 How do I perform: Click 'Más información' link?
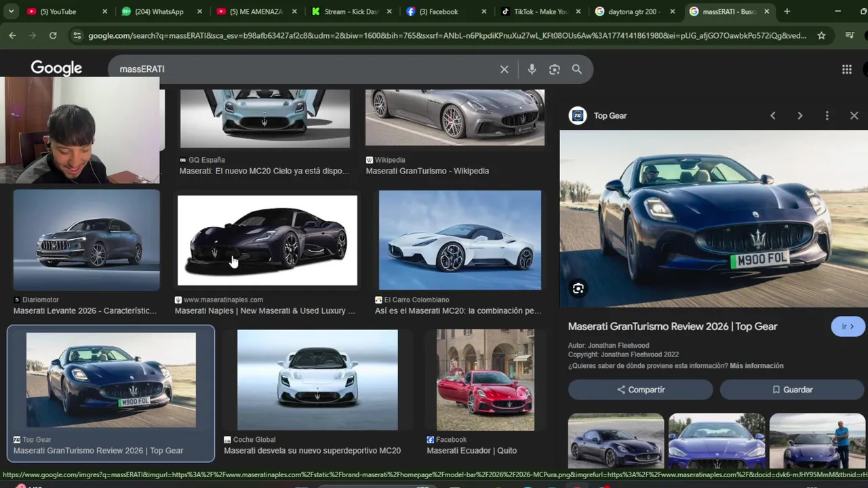pos(756,365)
